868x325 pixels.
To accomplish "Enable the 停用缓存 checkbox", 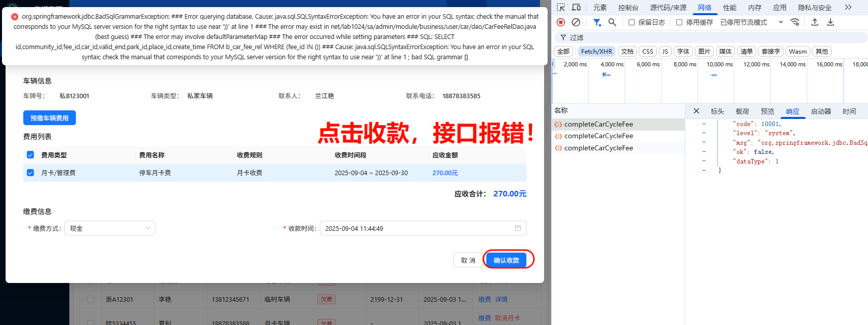I will (x=679, y=22).
